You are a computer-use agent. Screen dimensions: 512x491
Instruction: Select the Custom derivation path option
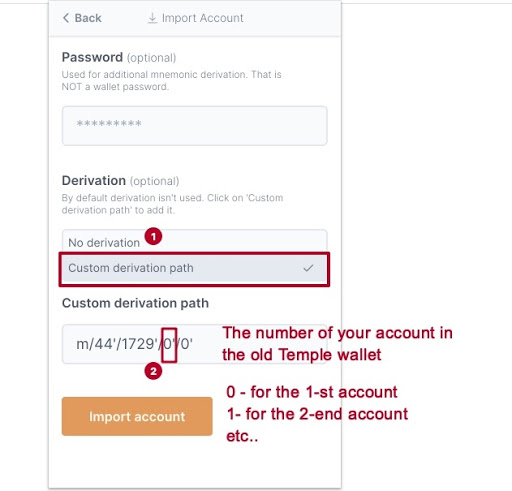tap(194, 269)
